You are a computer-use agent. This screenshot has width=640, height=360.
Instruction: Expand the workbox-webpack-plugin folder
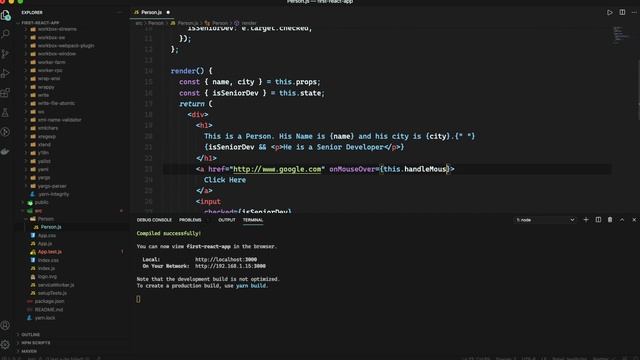[65, 46]
